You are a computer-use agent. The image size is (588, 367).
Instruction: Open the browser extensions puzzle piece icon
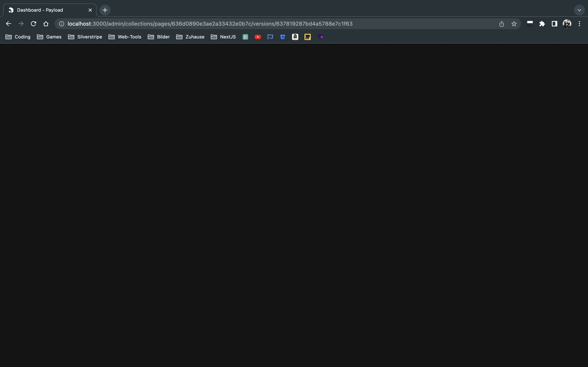point(542,23)
